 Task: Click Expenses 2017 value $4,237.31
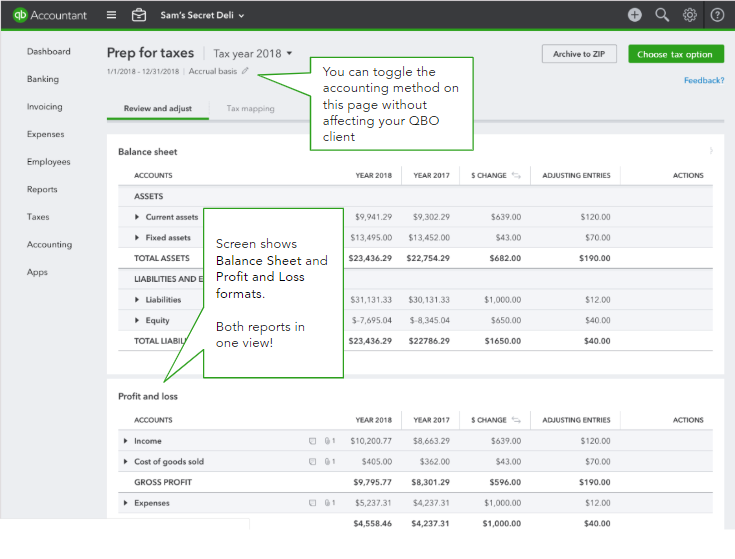(431, 503)
